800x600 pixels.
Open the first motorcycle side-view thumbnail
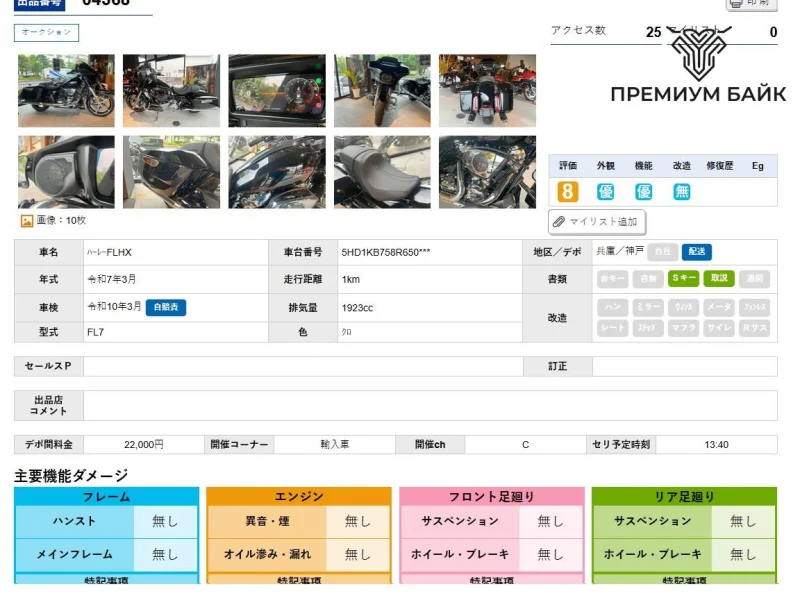click(66, 91)
